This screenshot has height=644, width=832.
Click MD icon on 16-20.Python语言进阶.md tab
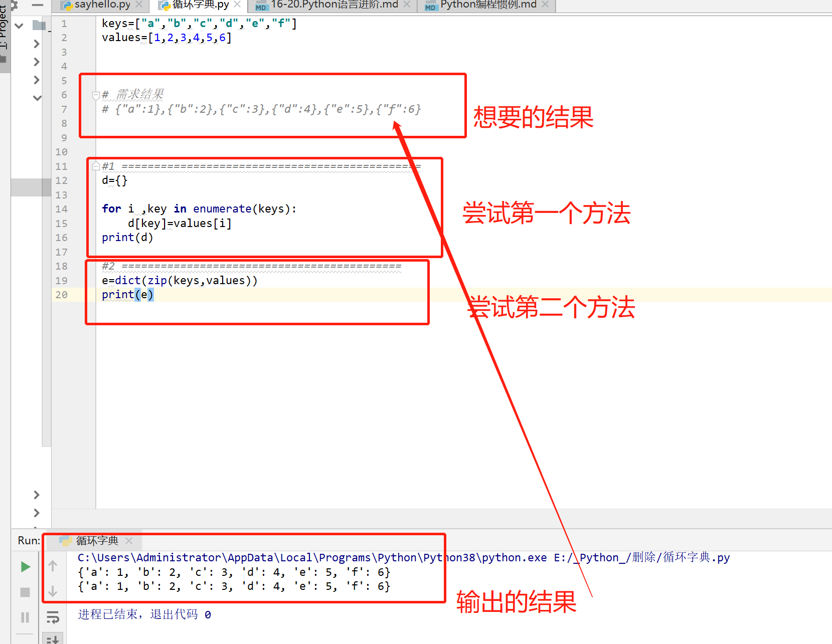261,6
